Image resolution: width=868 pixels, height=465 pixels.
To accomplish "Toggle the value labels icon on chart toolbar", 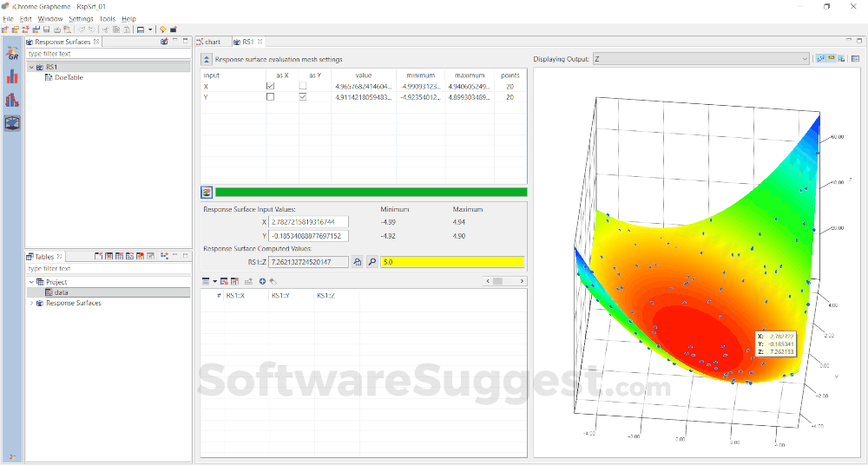I will pos(832,59).
